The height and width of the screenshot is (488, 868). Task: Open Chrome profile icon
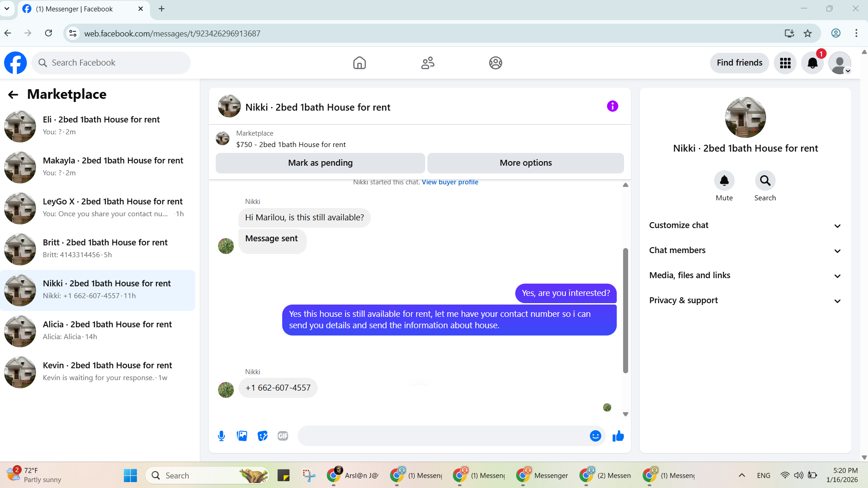pyautogui.click(x=836, y=33)
